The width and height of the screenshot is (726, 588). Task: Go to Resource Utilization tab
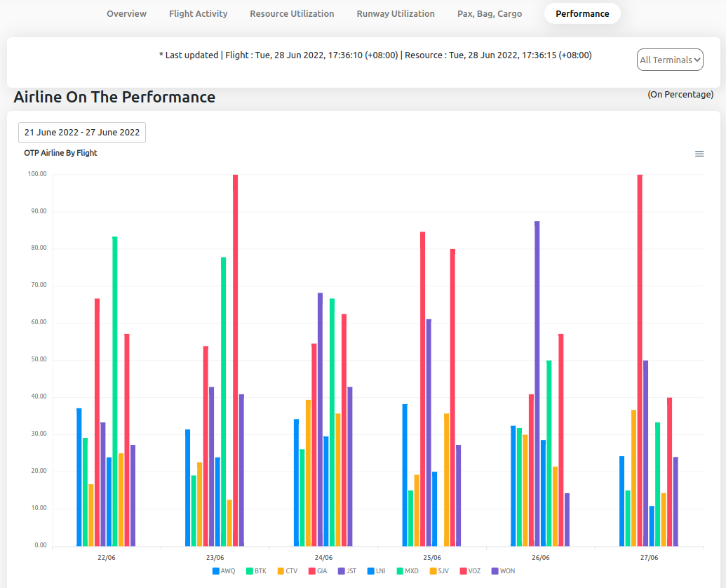[292, 14]
